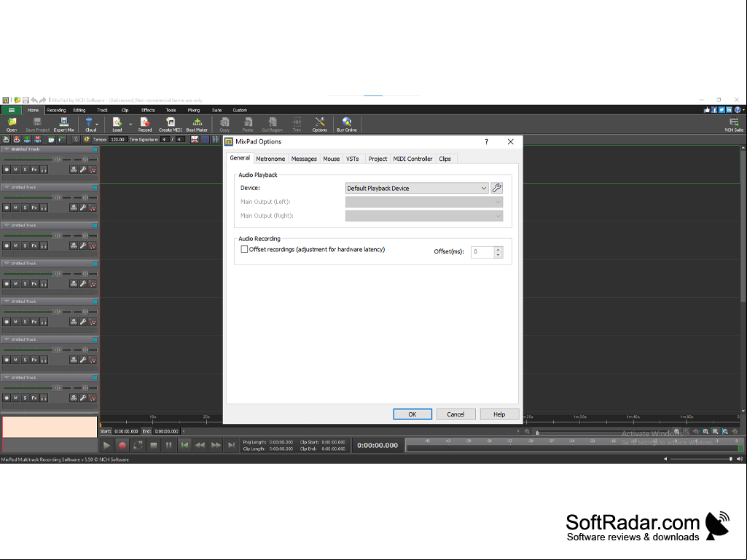Screen dimensions: 747x560
Task: Collapse the first Untitled Track
Action: pyautogui.click(x=7, y=149)
